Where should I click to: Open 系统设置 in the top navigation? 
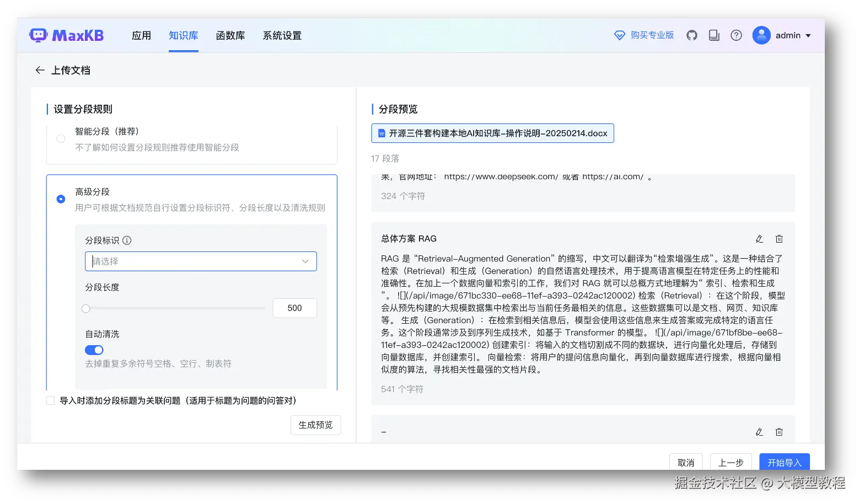click(282, 36)
